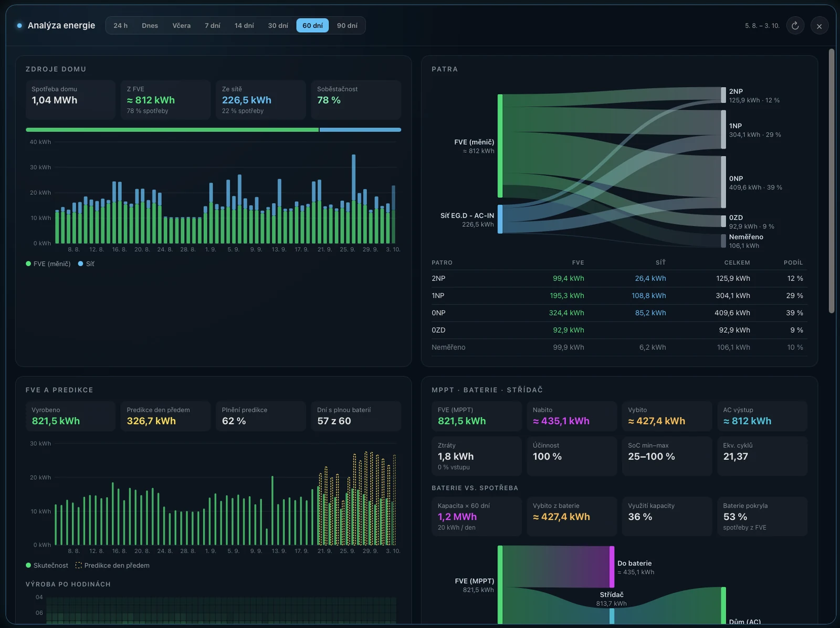Click the Nabito ≈ 435,1 kWh card

572,416
